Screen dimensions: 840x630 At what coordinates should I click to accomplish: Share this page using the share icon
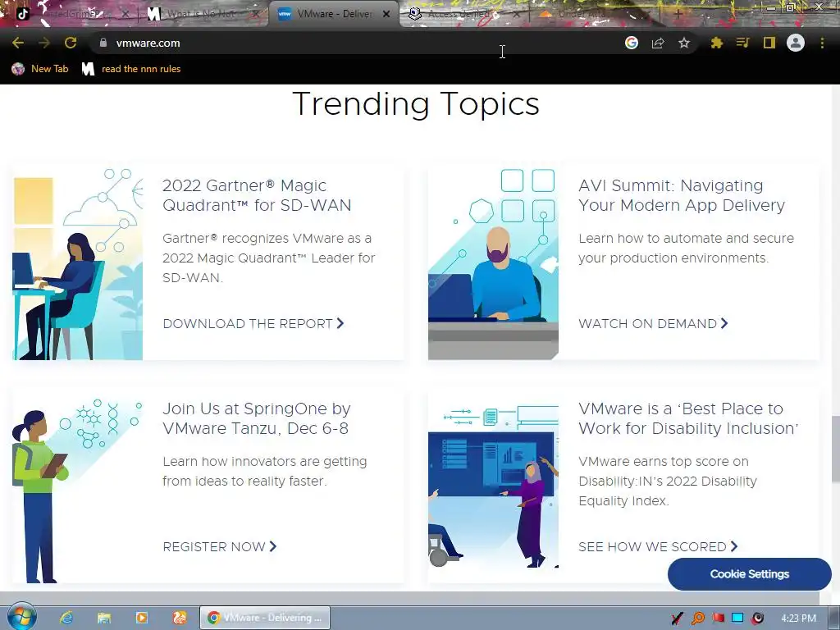click(x=658, y=43)
